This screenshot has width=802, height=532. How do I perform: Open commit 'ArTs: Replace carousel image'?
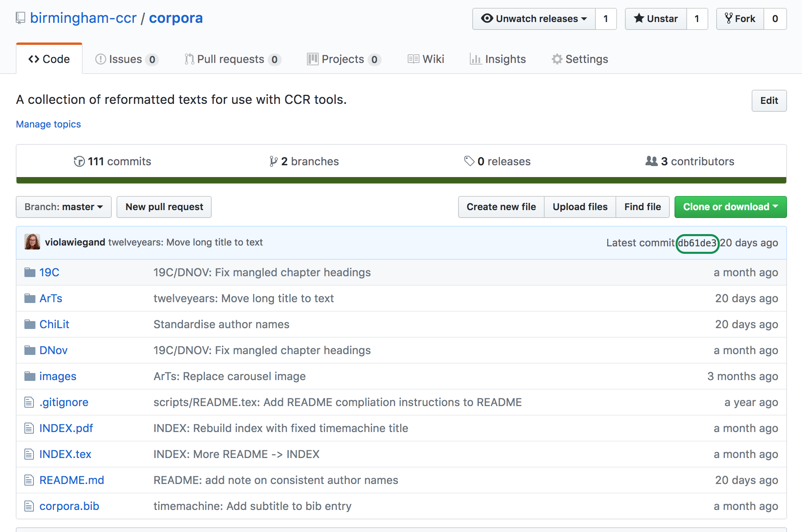pos(229,376)
